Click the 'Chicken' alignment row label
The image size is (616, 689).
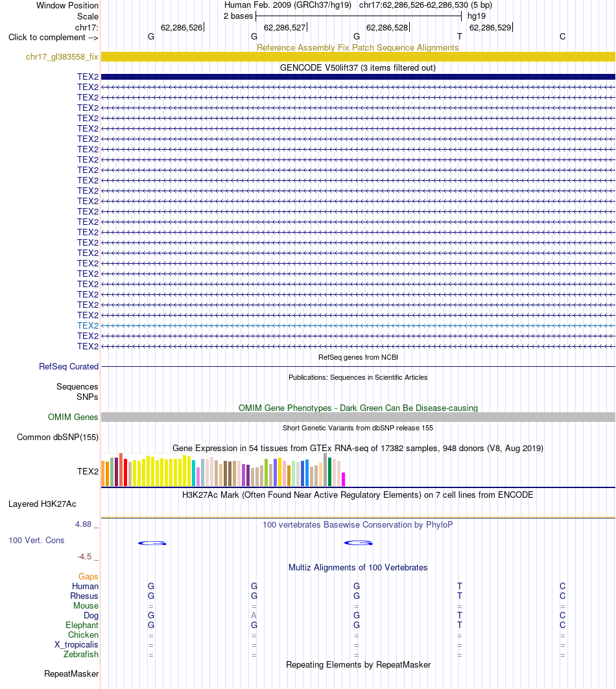click(83, 635)
